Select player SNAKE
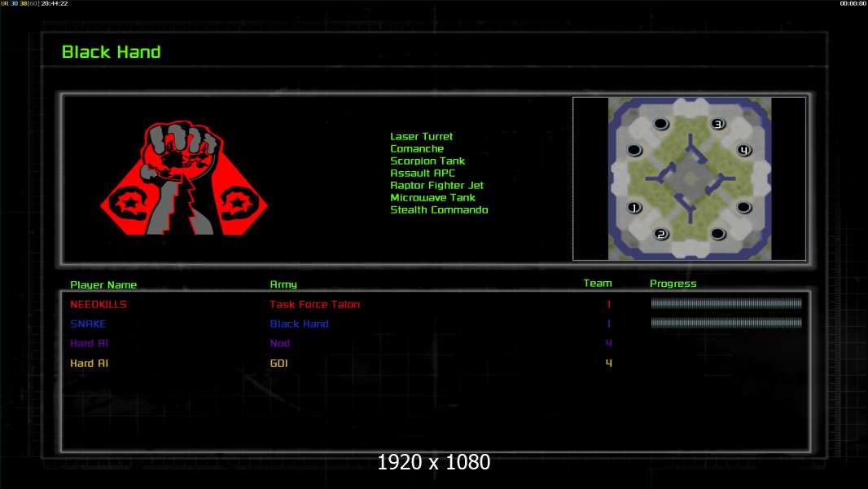 88,324
